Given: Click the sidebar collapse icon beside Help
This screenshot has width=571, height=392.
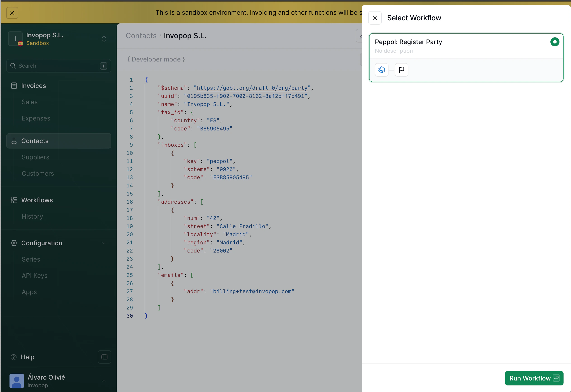Looking at the screenshot, I should [104, 357].
